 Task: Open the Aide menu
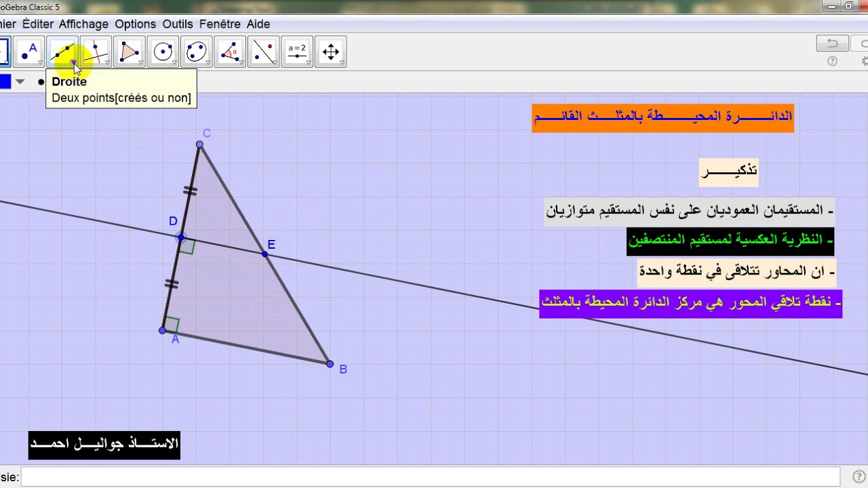click(258, 24)
